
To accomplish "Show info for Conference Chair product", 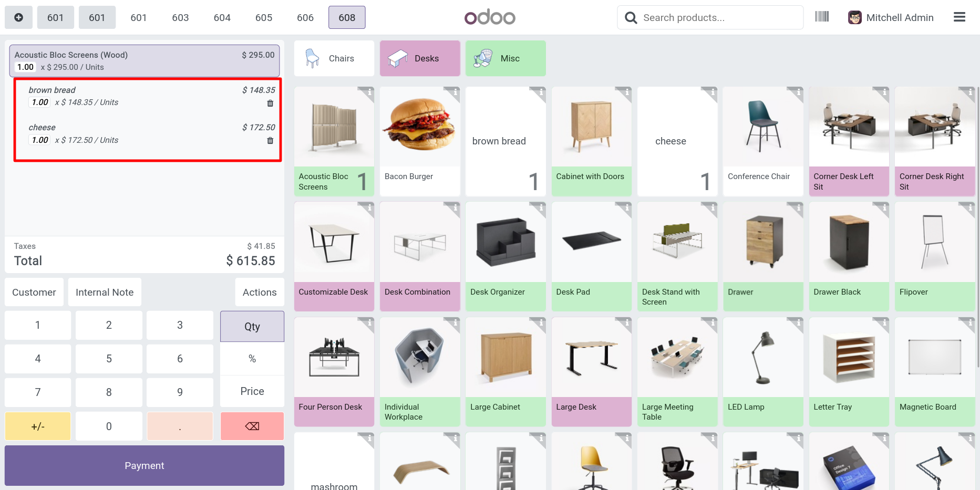I will click(798, 92).
